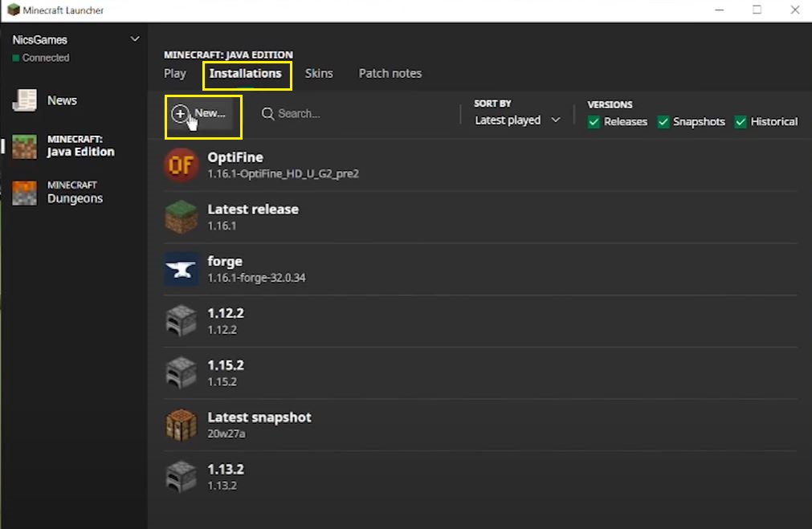View the Patch notes tab
812x529 pixels.
point(390,74)
